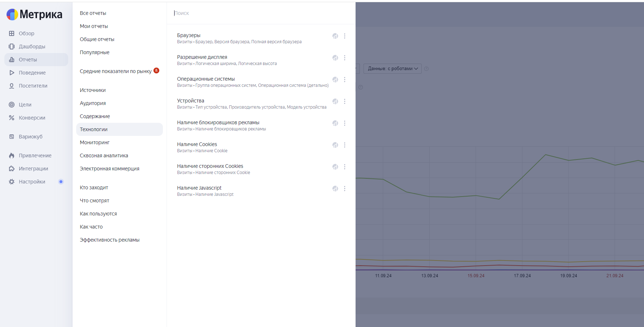Open the Операционные системы report
This screenshot has width=644, height=327.
pos(206,79)
